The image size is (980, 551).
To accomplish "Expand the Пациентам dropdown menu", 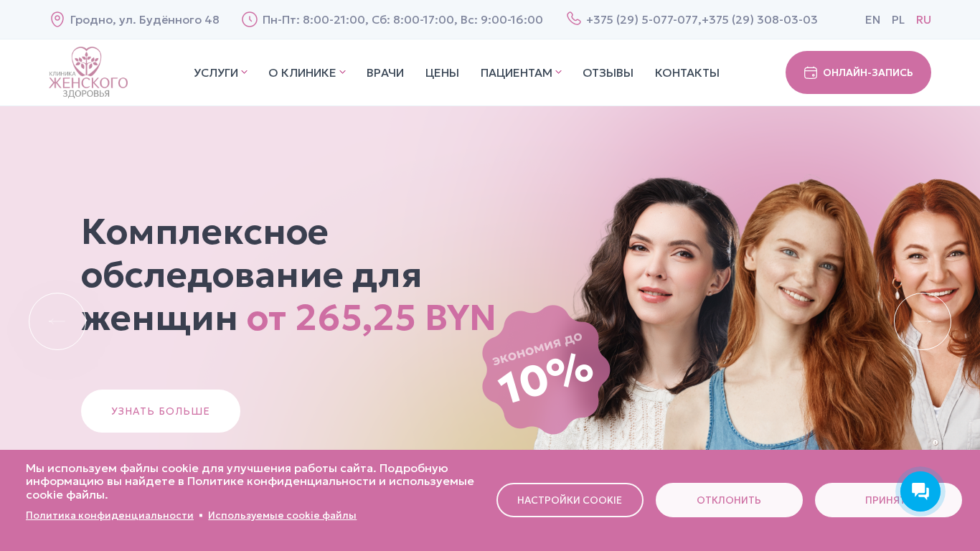I will [521, 72].
